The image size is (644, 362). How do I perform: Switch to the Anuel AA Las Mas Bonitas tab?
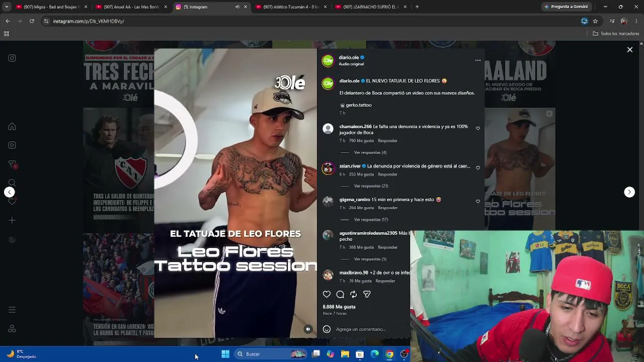(x=131, y=7)
